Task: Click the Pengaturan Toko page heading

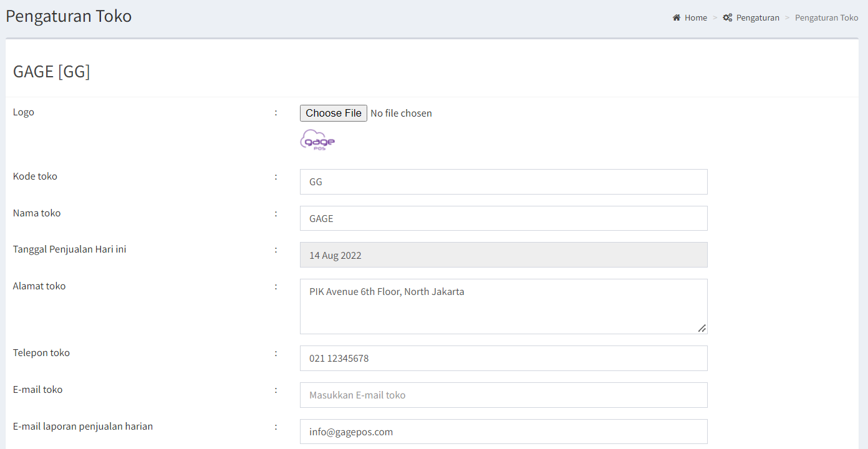Action: point(69,16)
